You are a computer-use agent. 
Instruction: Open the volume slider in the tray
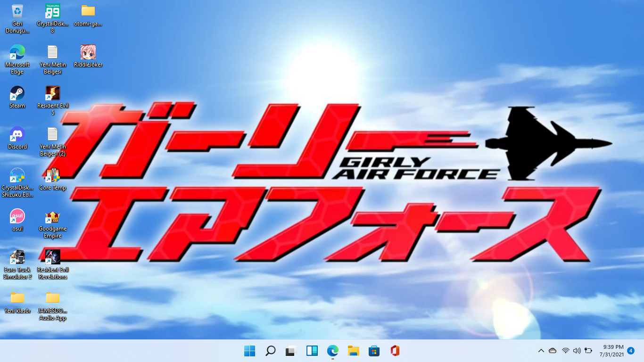tap(576, 351)
